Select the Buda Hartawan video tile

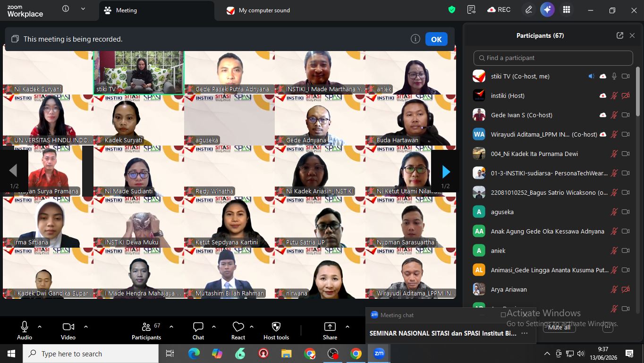click(411, 120)
